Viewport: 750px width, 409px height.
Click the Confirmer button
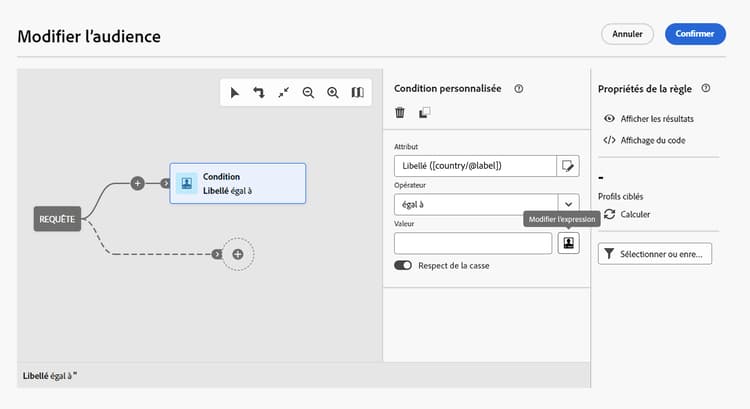click(x=695, y=34)
